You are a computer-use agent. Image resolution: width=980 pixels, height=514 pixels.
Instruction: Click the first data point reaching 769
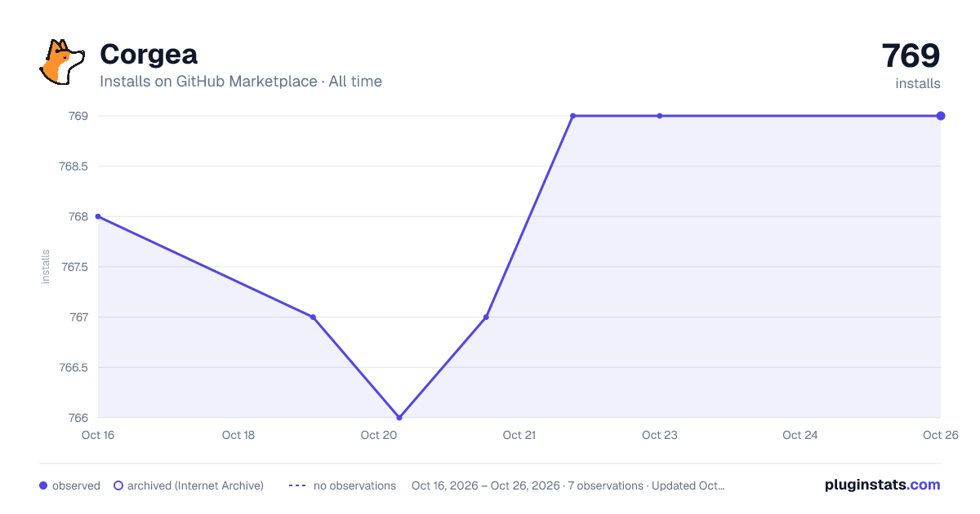pyautogui.click(x=572, y=116)
